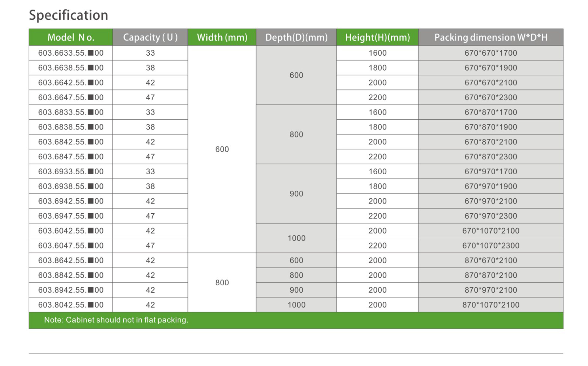Viewport: 588px width, 366px height.
Task: Select the merged 800 width cell
Action: [222, 283]
